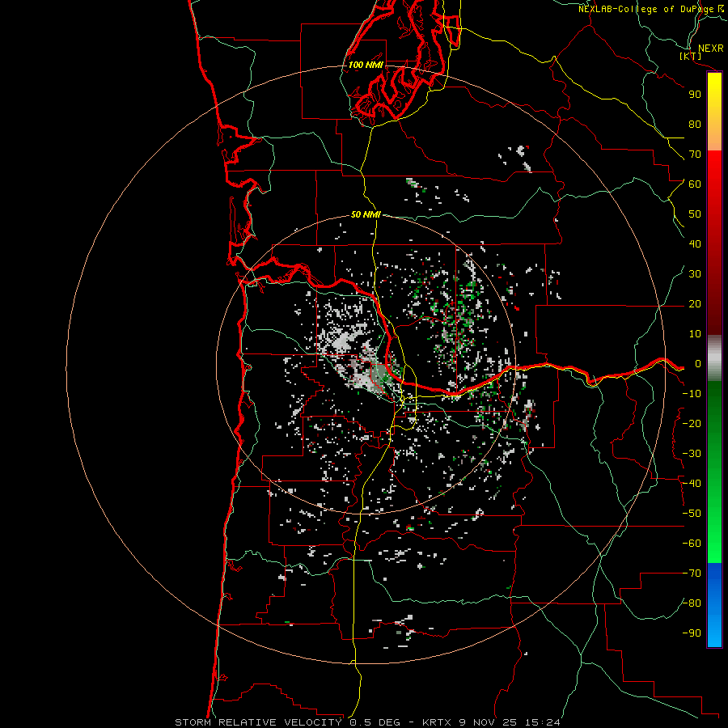
Task: Click the [KT] units label
Action: point(691,56)
